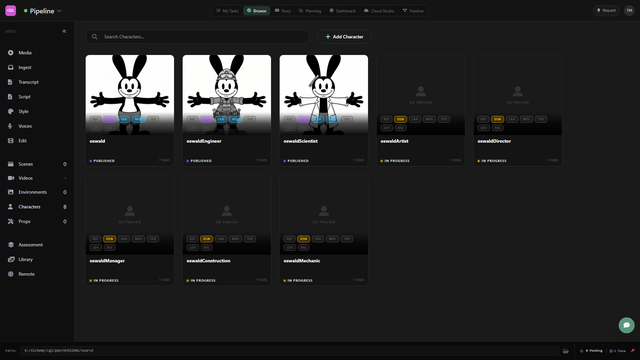Screen dimensions: 640x360
Task: Click the Done status indicator
Action: point(618,351)
